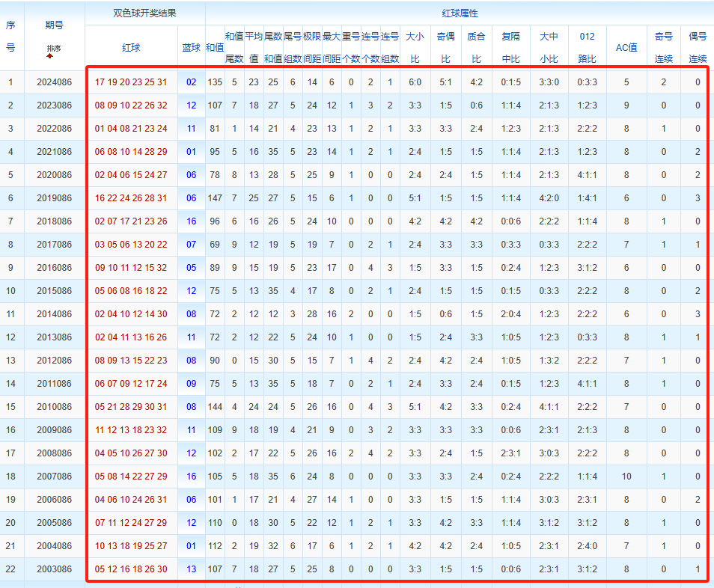Click sum value 144 in row 2010086
The height and width of the screenshot is (588, 714).
[215, 407]
